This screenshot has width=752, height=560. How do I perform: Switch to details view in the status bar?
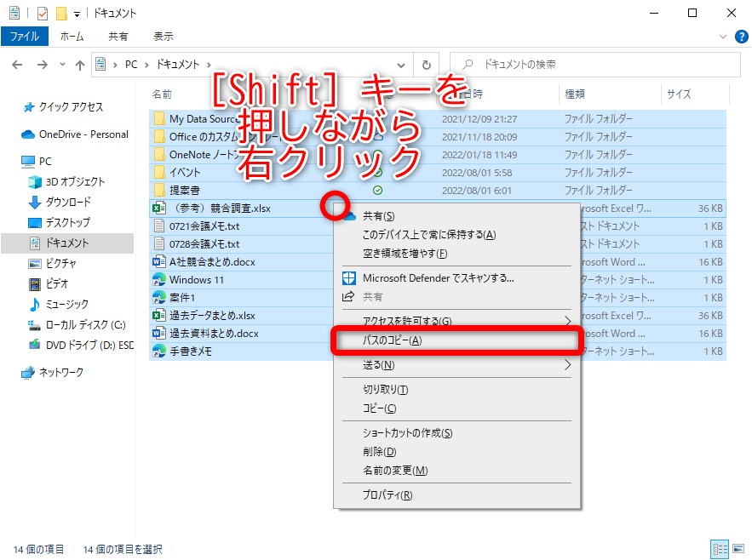(720, 549)
